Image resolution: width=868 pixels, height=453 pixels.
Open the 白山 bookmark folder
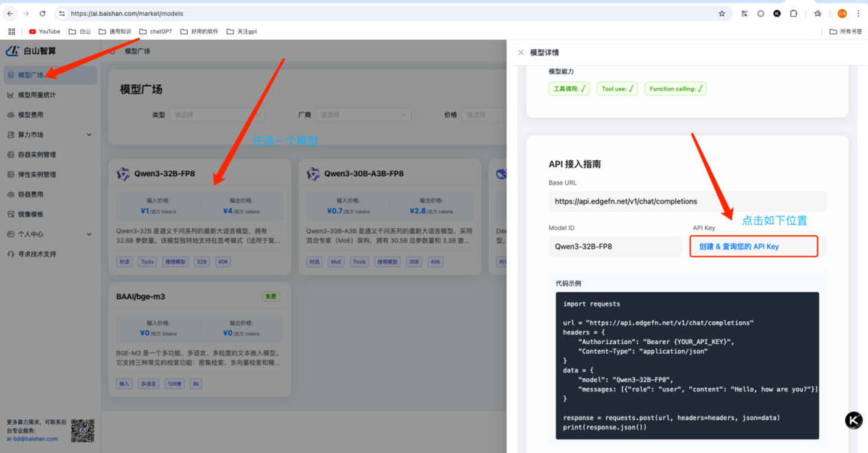(x=80, y=32)
